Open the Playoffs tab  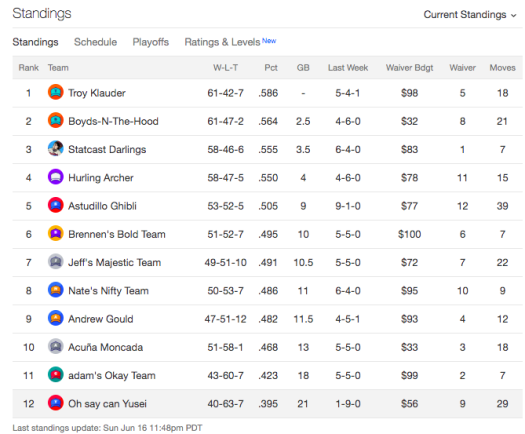click(151, 42)
